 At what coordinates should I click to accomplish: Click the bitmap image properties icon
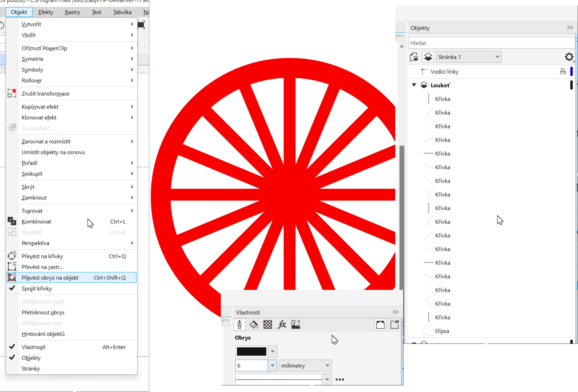coord(296,325)
